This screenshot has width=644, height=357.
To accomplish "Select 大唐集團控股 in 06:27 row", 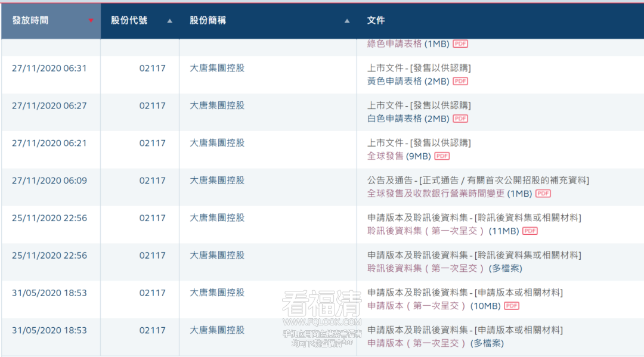I will 217,105.
